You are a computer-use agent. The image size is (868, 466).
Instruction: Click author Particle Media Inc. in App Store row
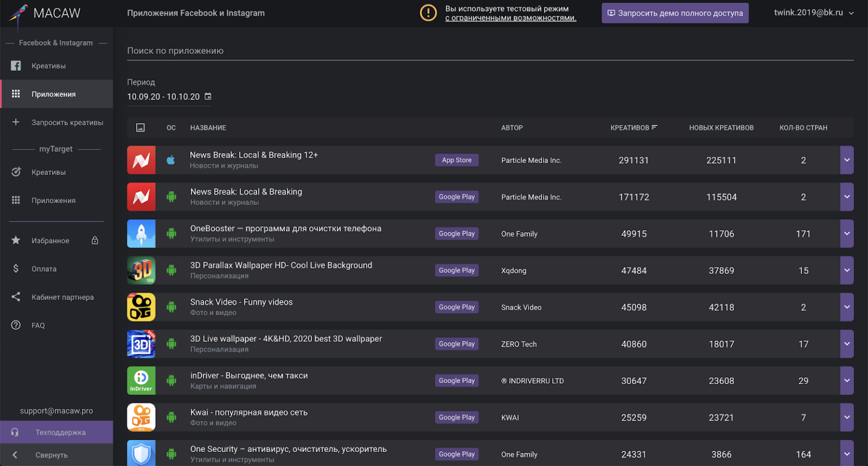(x=531, y=161)
